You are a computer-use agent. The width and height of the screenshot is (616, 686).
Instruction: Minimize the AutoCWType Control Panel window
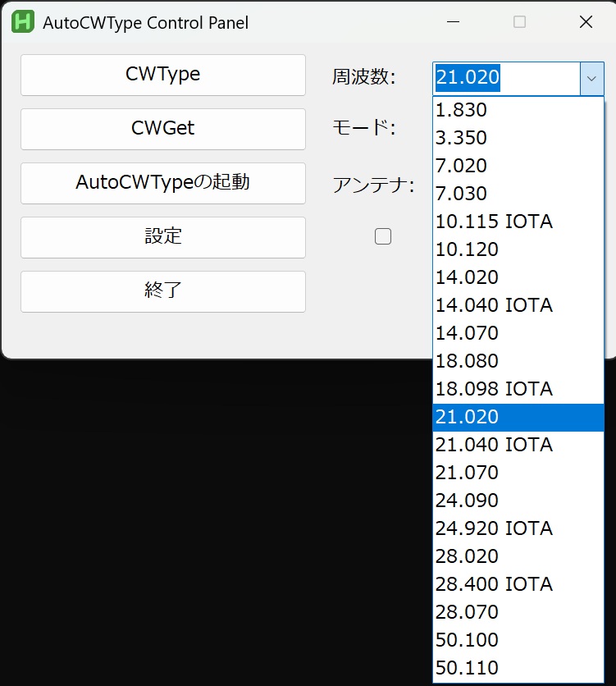click(x=454, y=22)
